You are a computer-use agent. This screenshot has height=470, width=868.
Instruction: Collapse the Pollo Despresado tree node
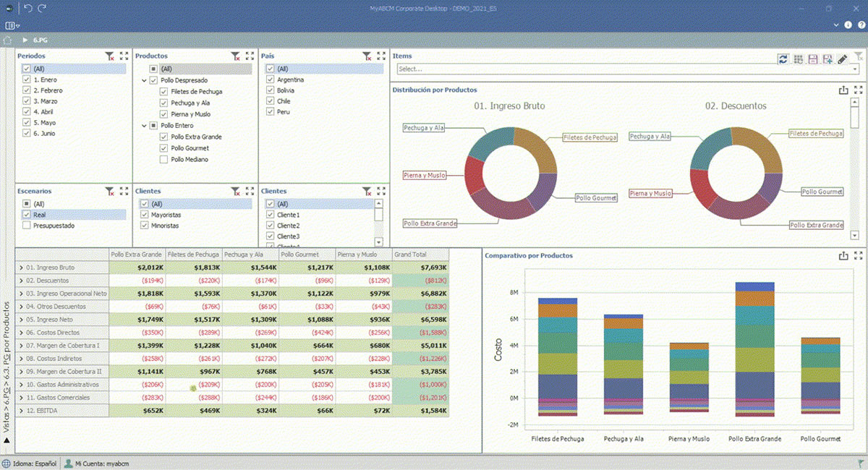pos(143,80)
